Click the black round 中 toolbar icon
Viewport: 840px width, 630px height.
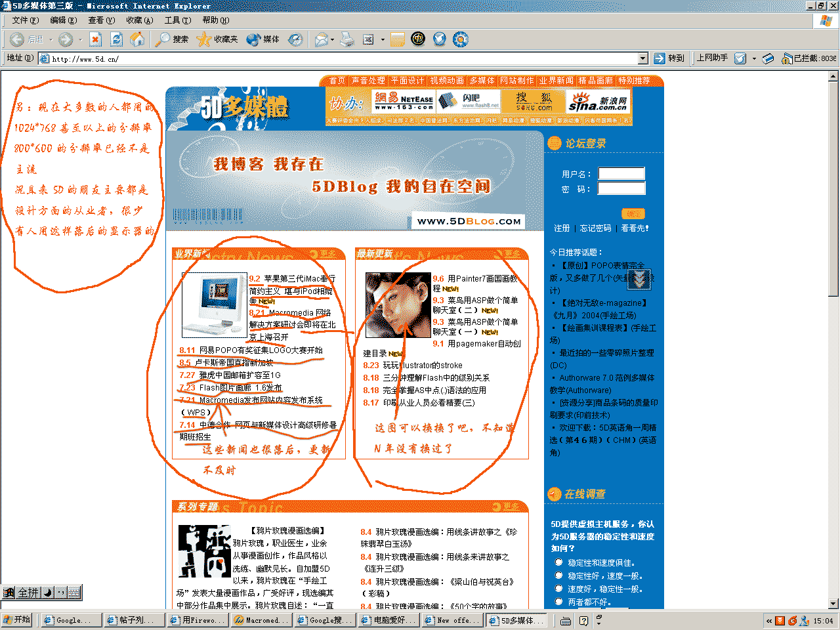(418, 39)
